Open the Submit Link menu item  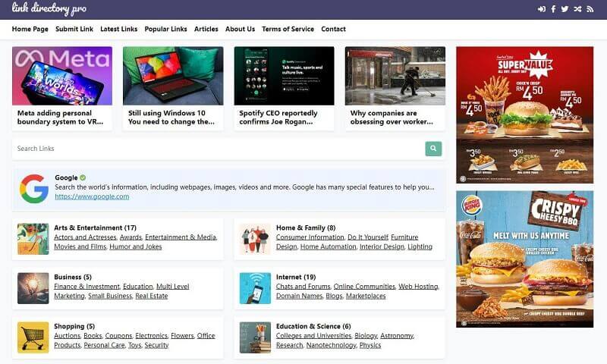(74, 29)
